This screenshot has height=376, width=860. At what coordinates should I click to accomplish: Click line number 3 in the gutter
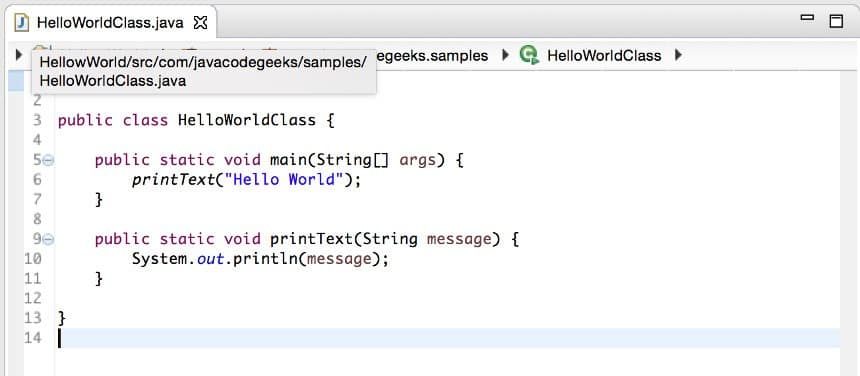click(37, 120)
